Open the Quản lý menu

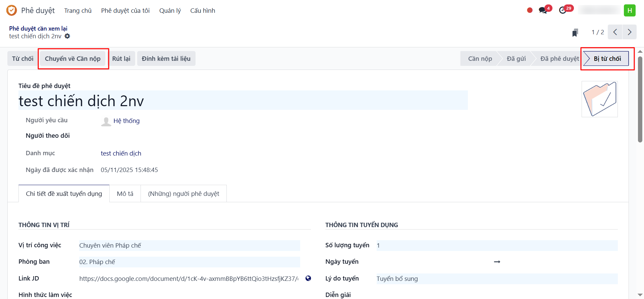(x=170, y=11)
